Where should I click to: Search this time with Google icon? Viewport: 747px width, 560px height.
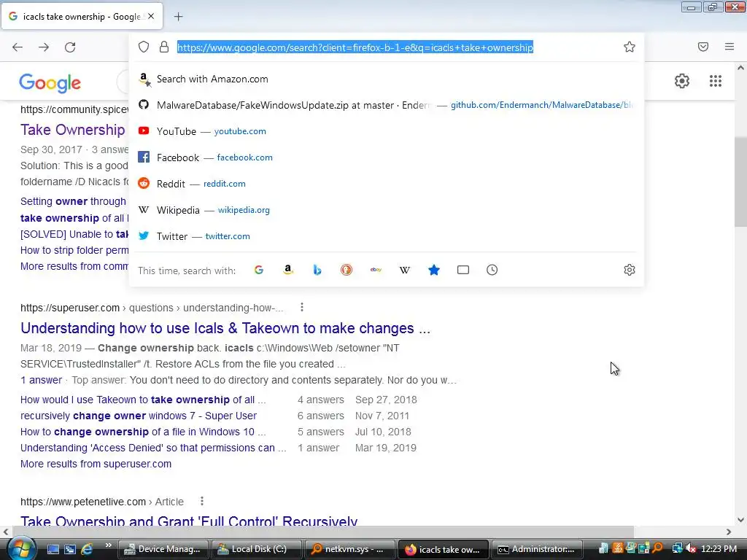259,270
